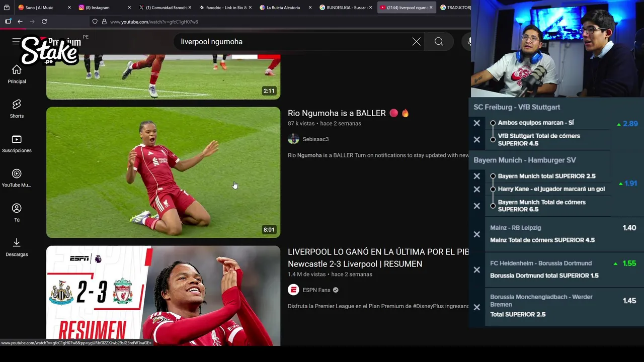Click the browser forward arrow
644x362 pixels.
32,22
